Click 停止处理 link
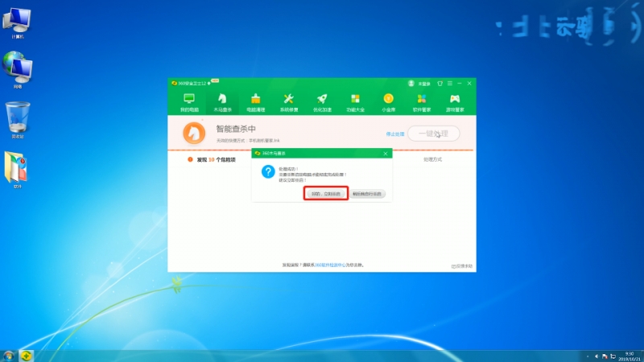 pyautogui.click(x=394, y=134)
